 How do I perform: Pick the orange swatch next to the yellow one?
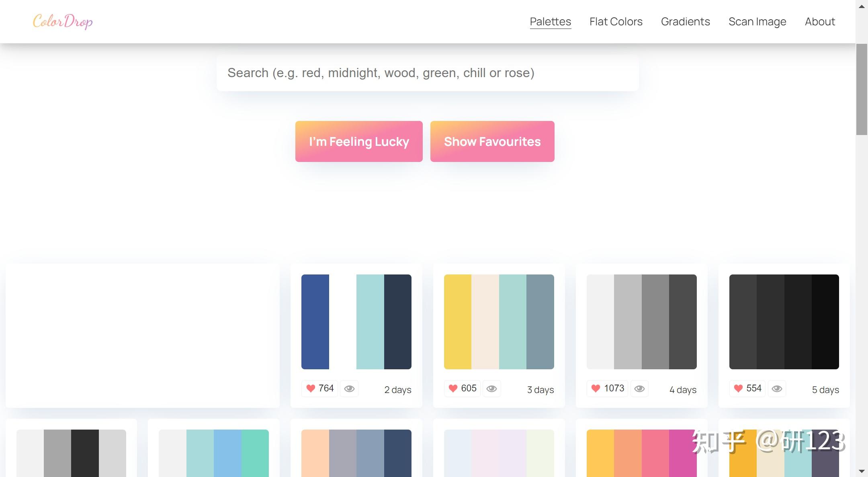(628, 453)
